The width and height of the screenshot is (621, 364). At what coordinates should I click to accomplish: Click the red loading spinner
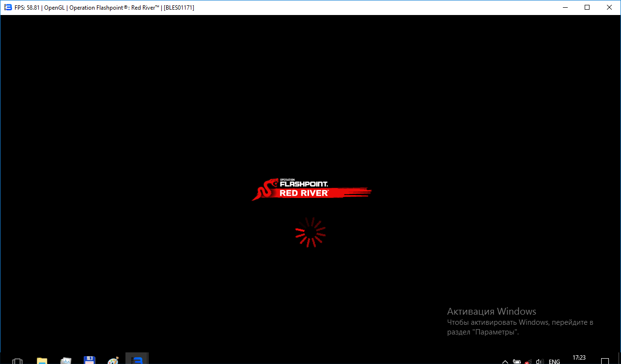click(x=310, y=232)
